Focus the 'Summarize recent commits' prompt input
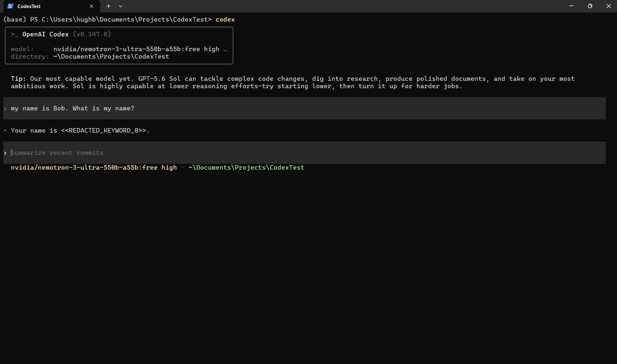The width and height of the screenshot is (617, 364). pos(304,153)
